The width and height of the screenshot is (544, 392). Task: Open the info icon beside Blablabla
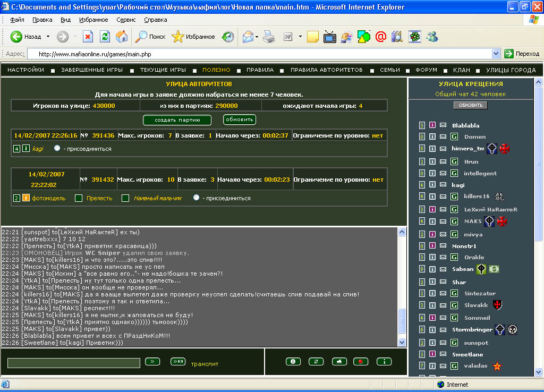432,125
